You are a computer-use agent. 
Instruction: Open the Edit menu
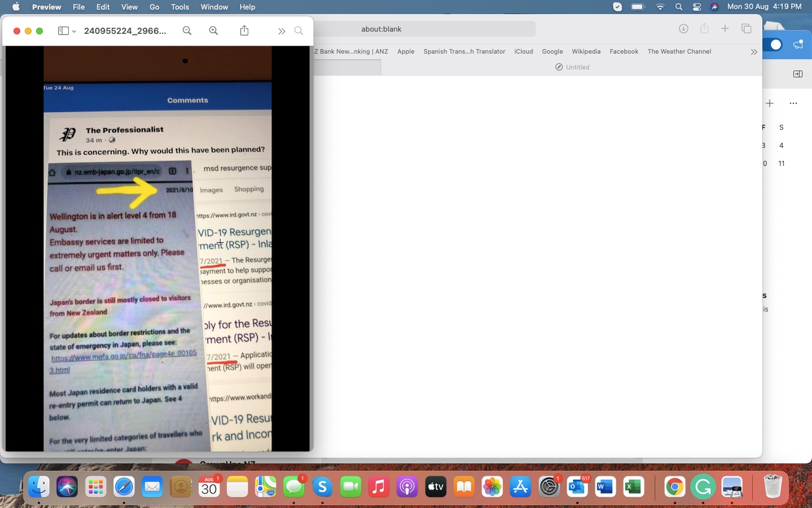[103, 7]
